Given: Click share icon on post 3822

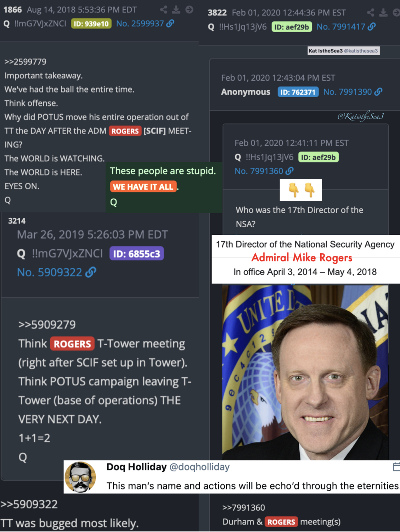Looking at the screenshot, I should point(371,13).
